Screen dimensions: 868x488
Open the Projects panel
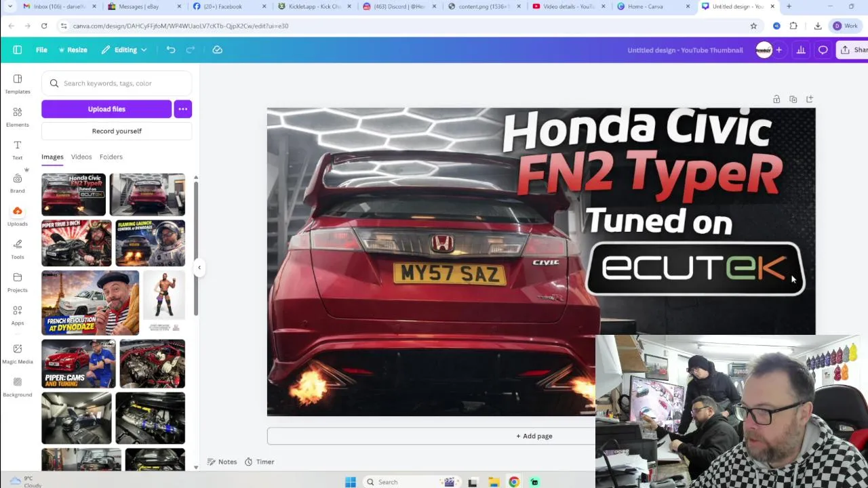(18, 283)
